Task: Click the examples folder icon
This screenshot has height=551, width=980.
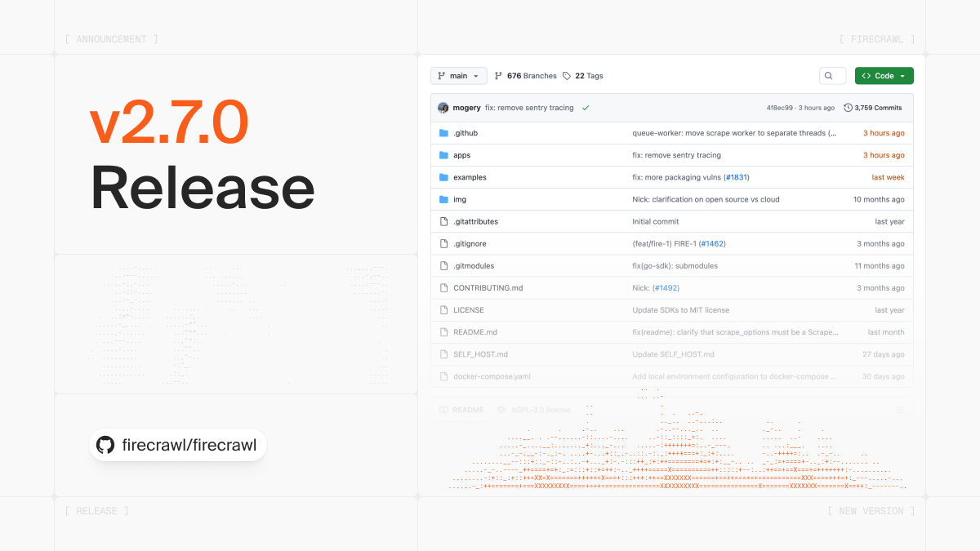Action: pos(442,177)
